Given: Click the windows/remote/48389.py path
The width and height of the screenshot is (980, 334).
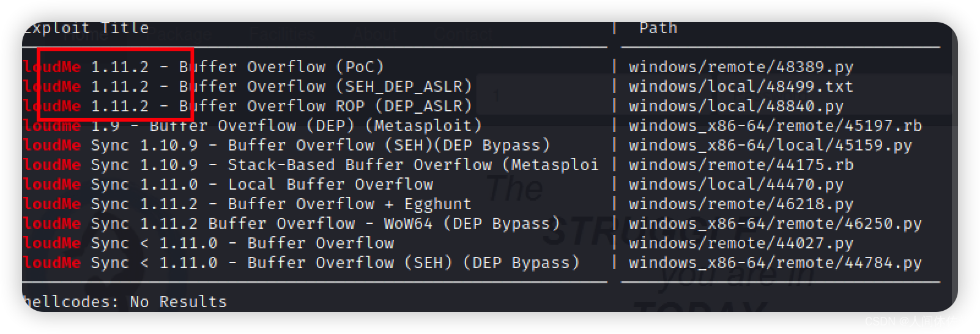Looking at the screenshot, I should pyautogui.click(x=740, y=67).
